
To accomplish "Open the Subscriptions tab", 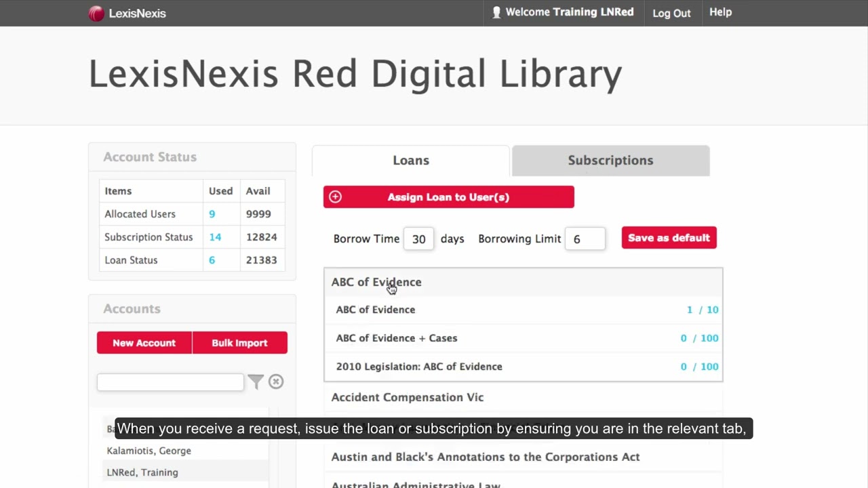I will pos(610,161).
